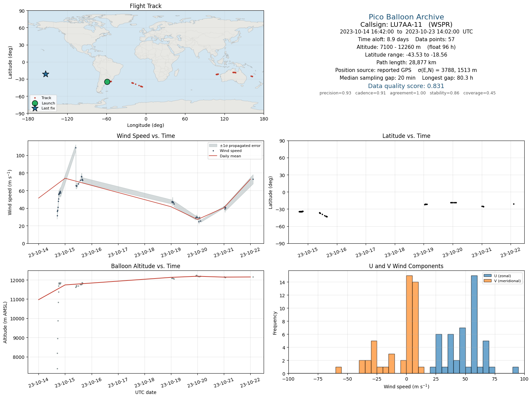Click the U and V Wind Components title
The height and width of the screenshot is (398, 532).
click(406, 266)
